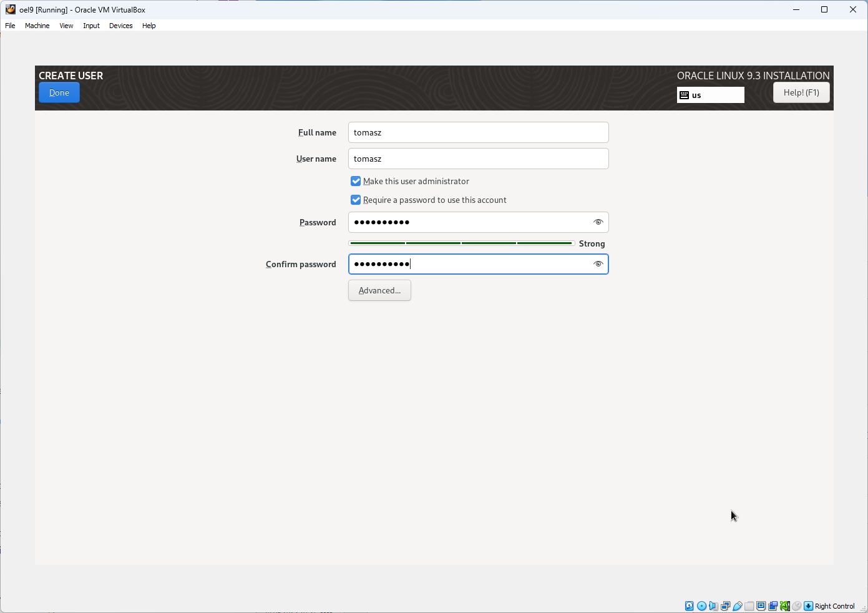Screen dimensions: 868x613
Task: Close the oel9 VirtualBox window
Action: coord(853,9)
